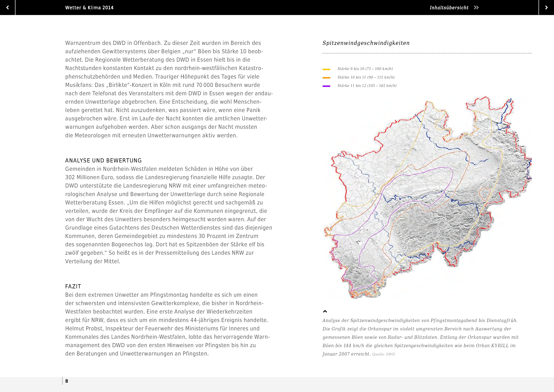This screenshot has height=392, width=554.
Task: Click the violet Stärke 11 bis 12 legend swatch
Action: pos(326,86)
